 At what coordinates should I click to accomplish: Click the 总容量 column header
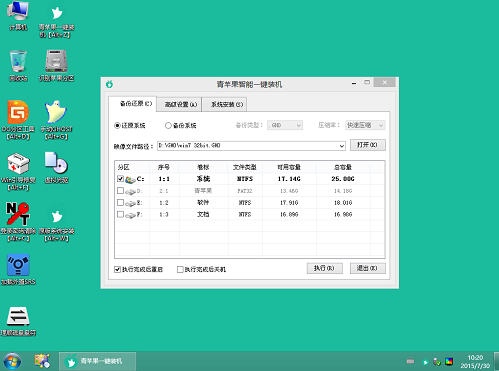pos(343,167)
